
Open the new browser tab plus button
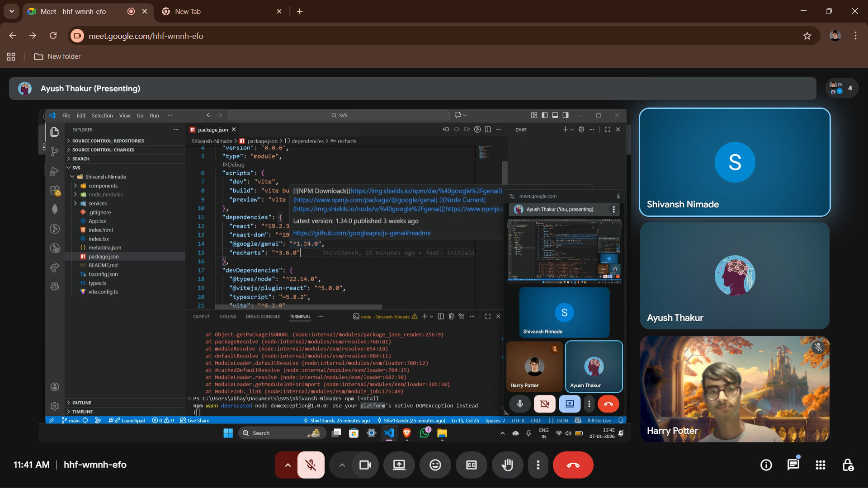pos(300,12)
